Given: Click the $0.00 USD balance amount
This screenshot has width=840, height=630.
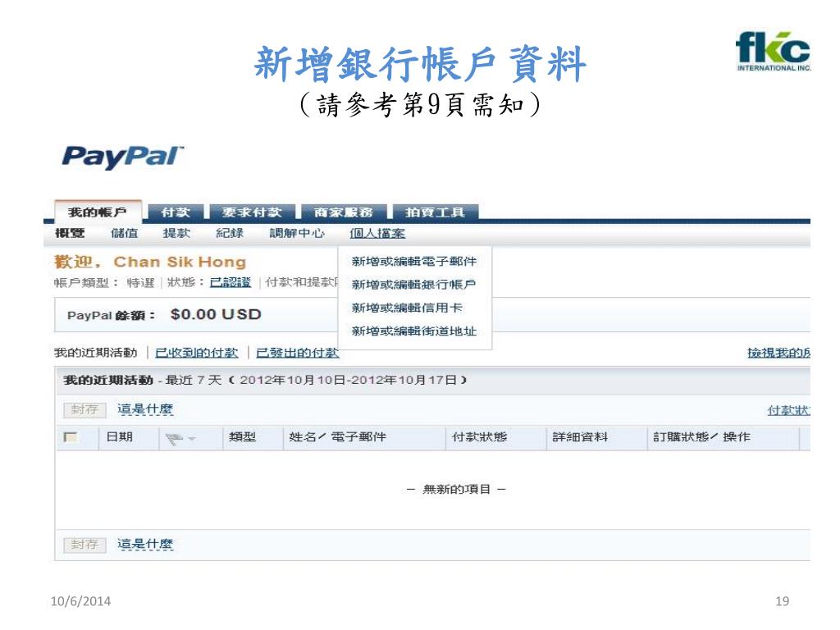Looking at the screenshot, I should (216, 314).
